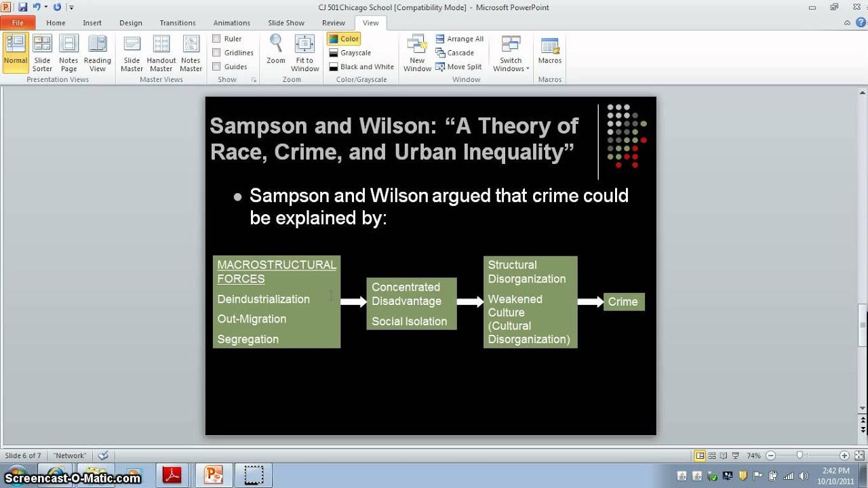Image resolution: width=868 pixels, height=488 pixels.
Task: Click PowerPoint taskbar button
Action: 214,475
